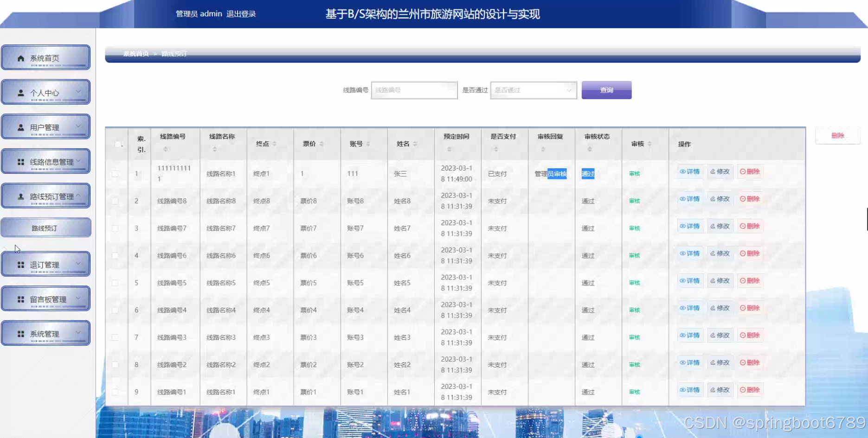Viewport: 868px width, 438px height.
Task: Toggle the select-all checkbox in table header
Action: pyautogui.click(x=118, y=144)
